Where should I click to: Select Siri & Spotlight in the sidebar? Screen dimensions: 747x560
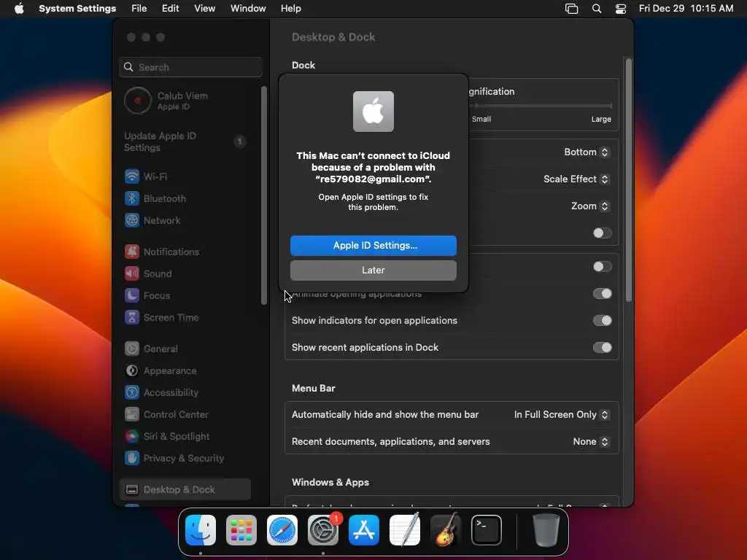(x=186, y=437)
